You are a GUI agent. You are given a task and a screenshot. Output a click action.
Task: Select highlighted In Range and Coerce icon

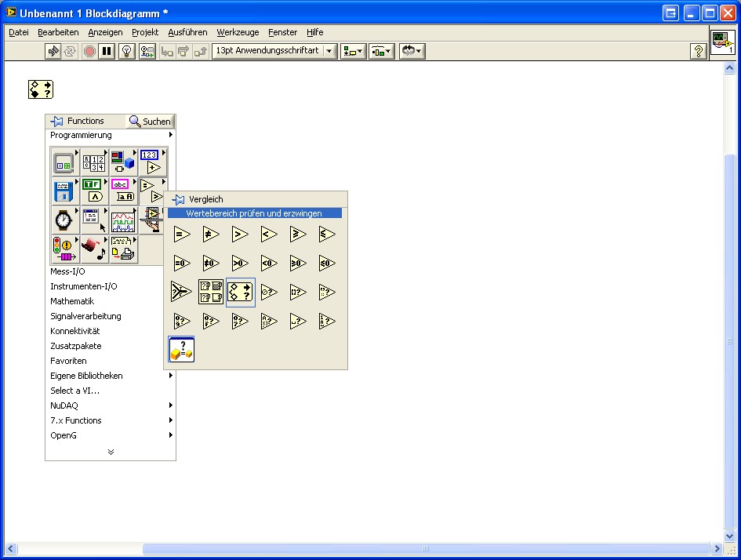pyautogui.click(x=241, y=293)
